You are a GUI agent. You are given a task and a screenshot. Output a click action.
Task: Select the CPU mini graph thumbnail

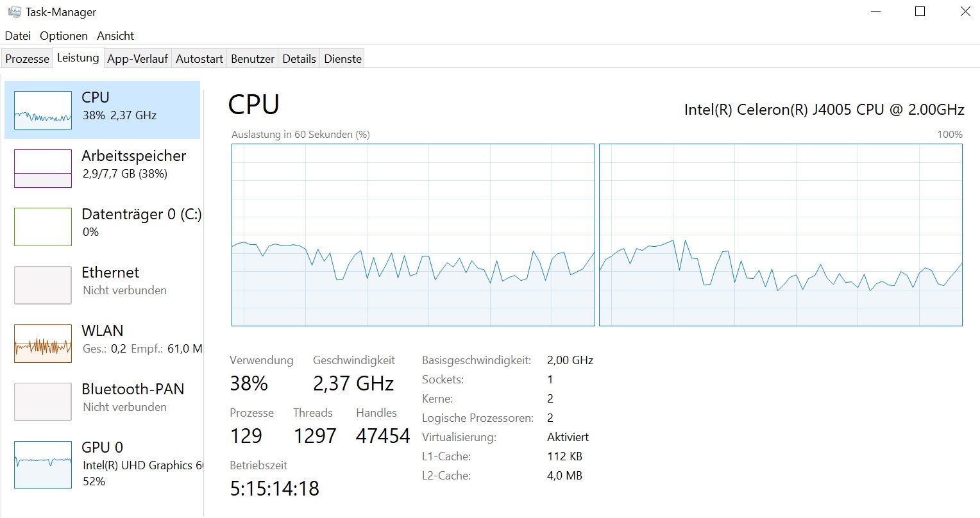[43, 110]
